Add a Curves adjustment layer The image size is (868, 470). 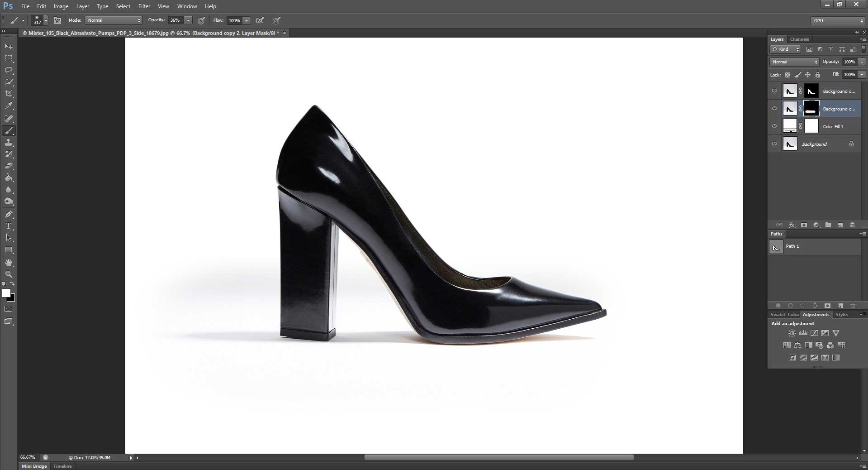(x=814, y=333)
